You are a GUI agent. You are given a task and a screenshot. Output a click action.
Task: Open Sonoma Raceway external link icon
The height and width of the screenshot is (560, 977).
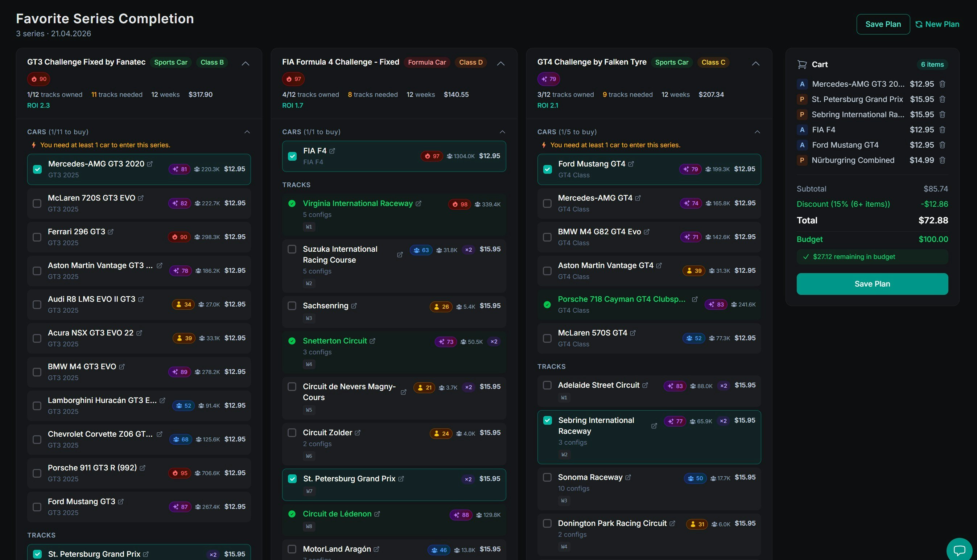628,477
